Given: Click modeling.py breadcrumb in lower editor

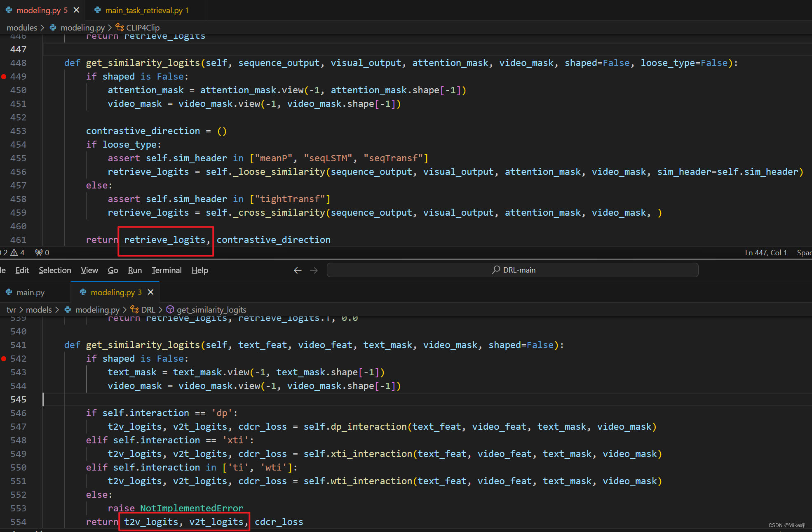Looking at the screenshot, I should (x=97, y=310).
